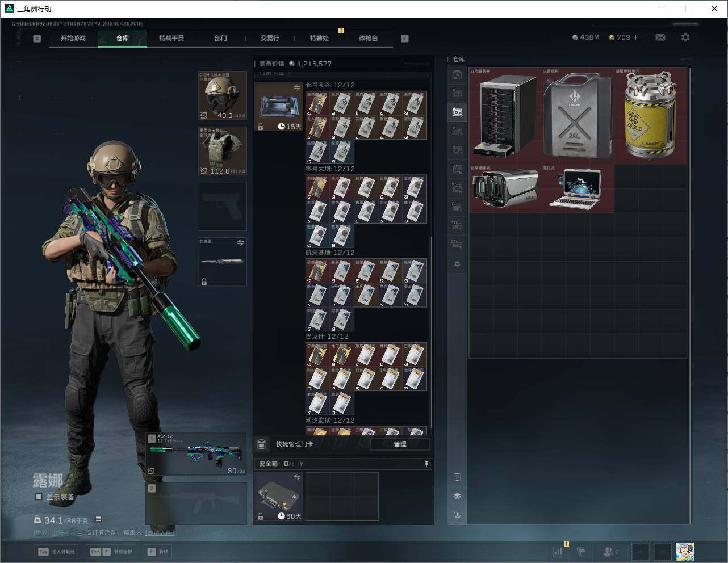Click the first plus squad slot
The height and width of the screenshot is (563, 728).
tap(641, 551)
